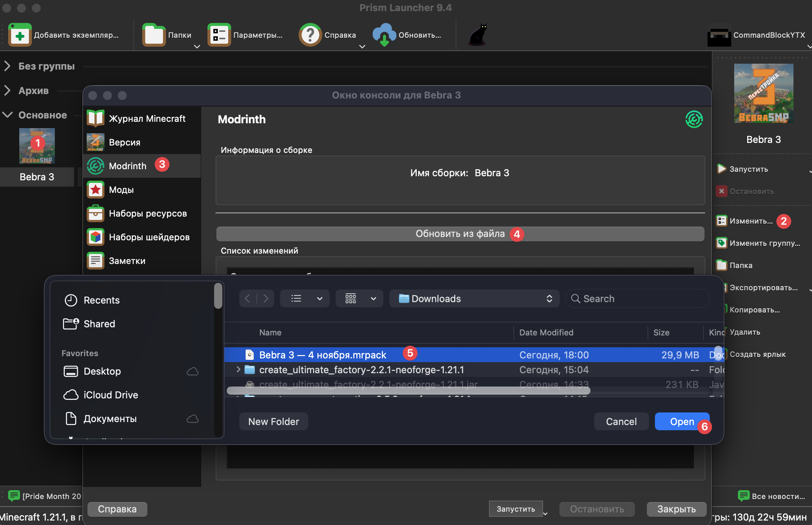Expand the Архив group
812x525 pixels.
[x=7, y=90]
